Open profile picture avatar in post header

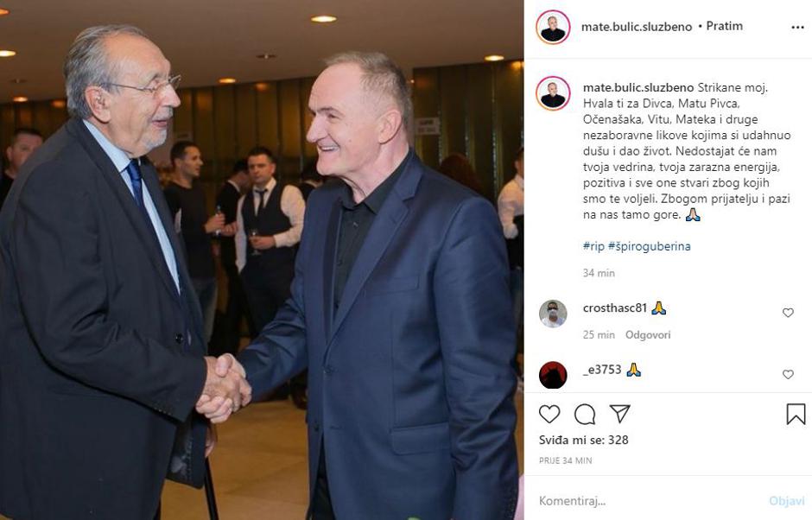(553, 27)
